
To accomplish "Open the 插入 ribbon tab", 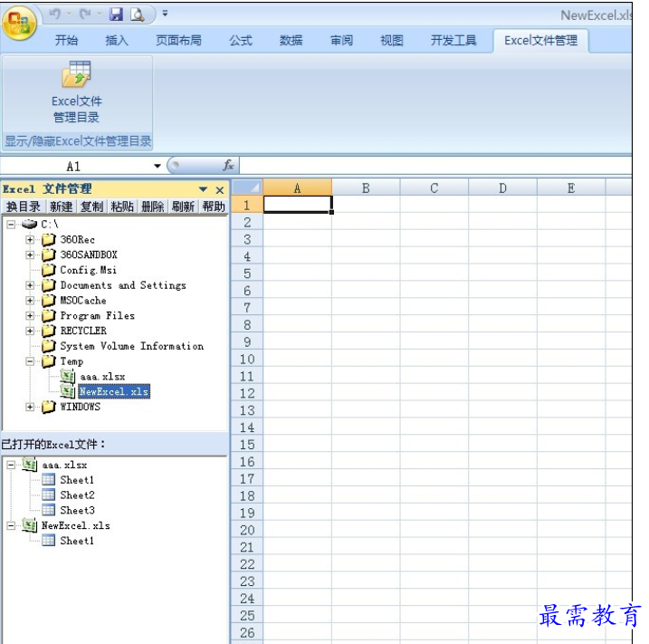I will tap(117, 40).
